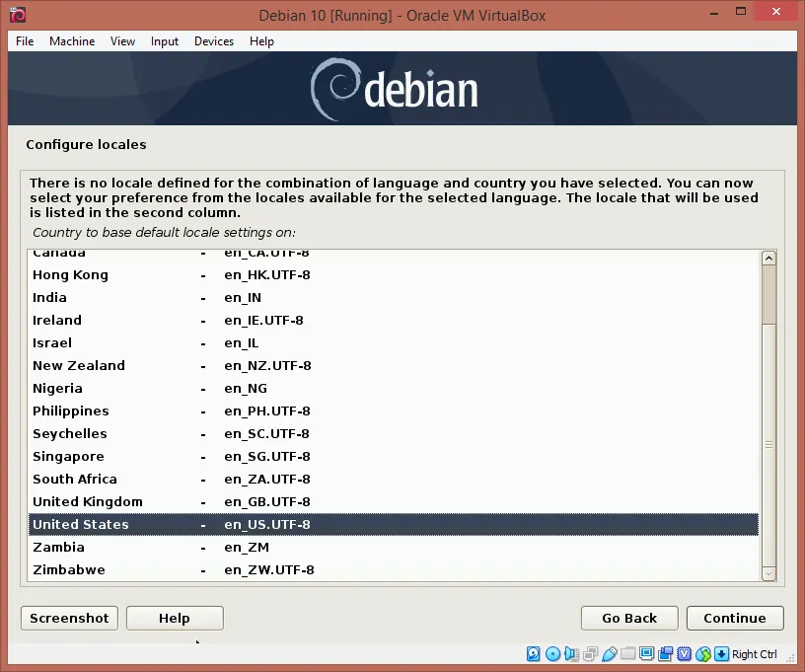Click the shared folders status icon
This screenshot has height=672, width=805.
627,653
